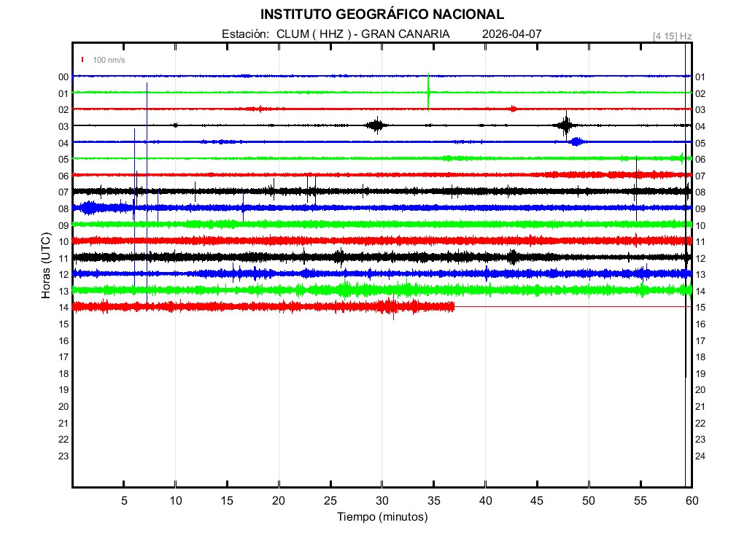
Task: Click the Tiempo (minutos) axis label
Action: click(382, 517)
